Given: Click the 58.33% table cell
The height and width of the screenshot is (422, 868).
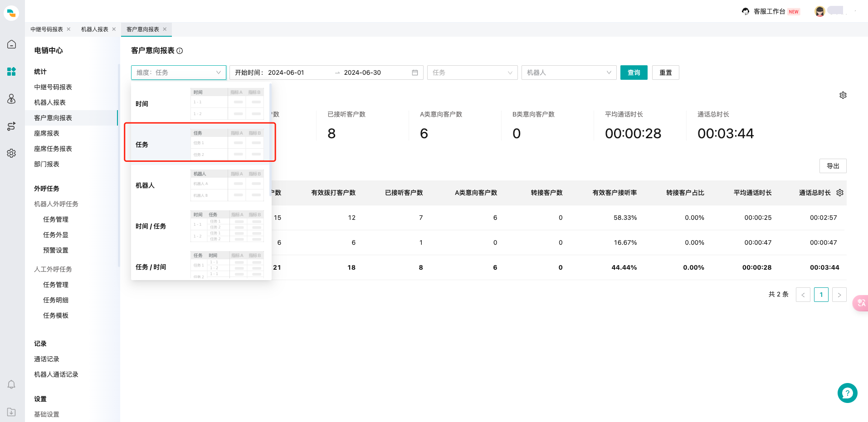Looking at the screenshot, I should coord(625,218).
